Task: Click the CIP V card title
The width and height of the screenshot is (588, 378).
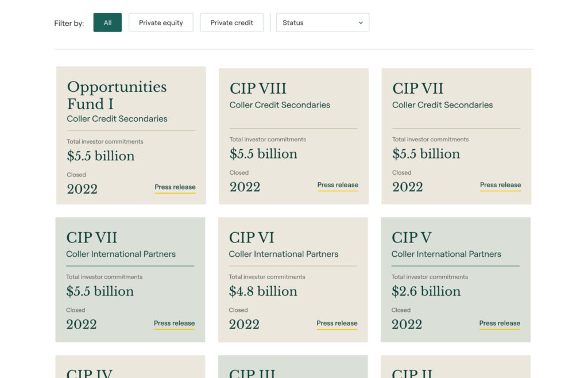Action: [x=412, y=238]
